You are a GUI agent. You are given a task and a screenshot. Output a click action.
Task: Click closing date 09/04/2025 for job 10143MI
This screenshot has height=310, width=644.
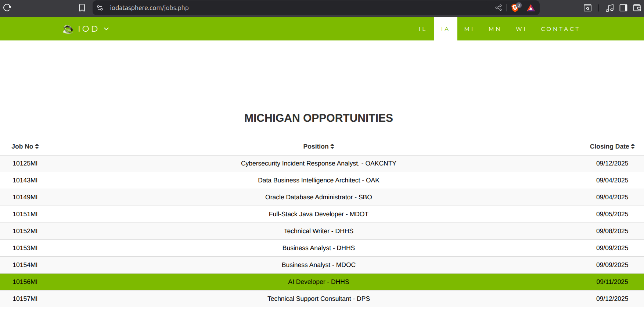(x=612, y=180)
